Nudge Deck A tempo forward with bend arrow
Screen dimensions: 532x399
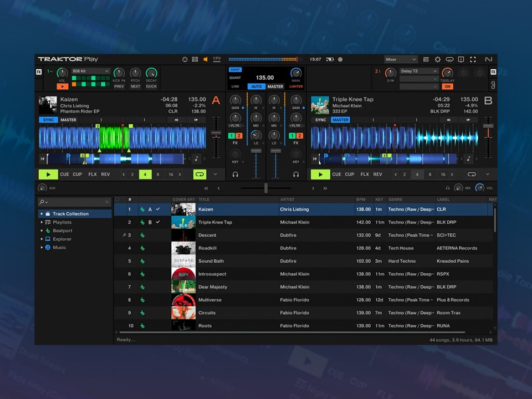click(196, 120)
